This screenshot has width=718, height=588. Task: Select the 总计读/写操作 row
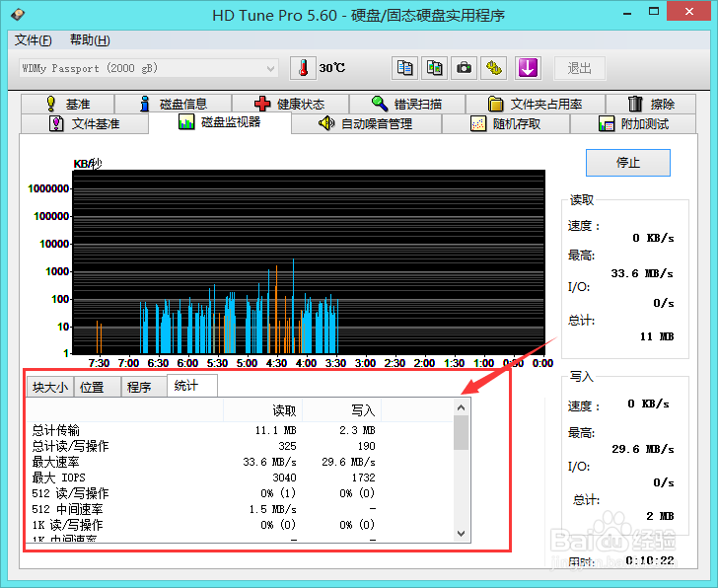coord(239,446)
